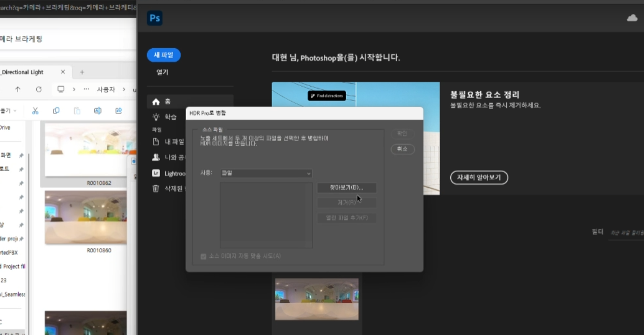This screenshot has width=644, height=335.
Task: Click the monitor icon in the Explorer address bar
Action: point(61,89)
